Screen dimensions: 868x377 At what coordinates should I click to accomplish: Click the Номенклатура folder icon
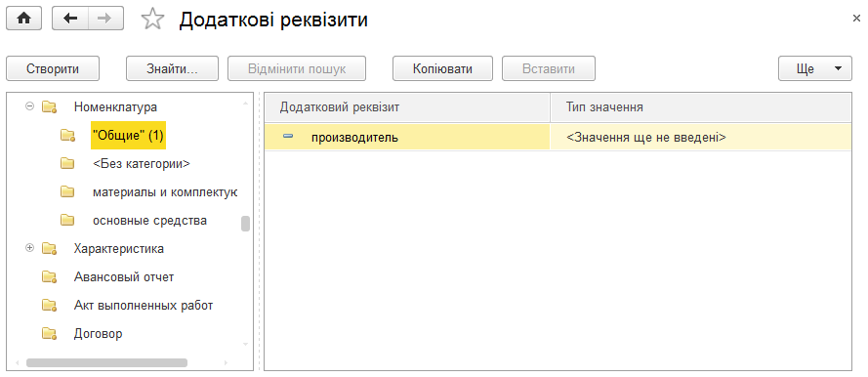point(50,106)
